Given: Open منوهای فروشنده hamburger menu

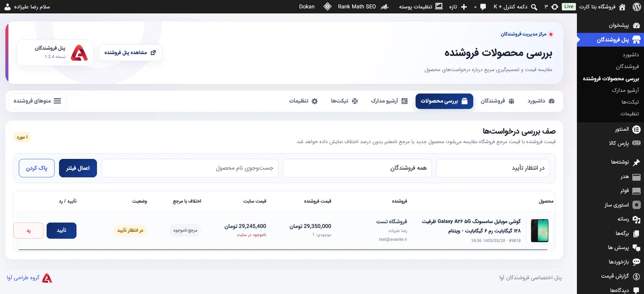Looking at the screenshot, I should pos(37,101).
